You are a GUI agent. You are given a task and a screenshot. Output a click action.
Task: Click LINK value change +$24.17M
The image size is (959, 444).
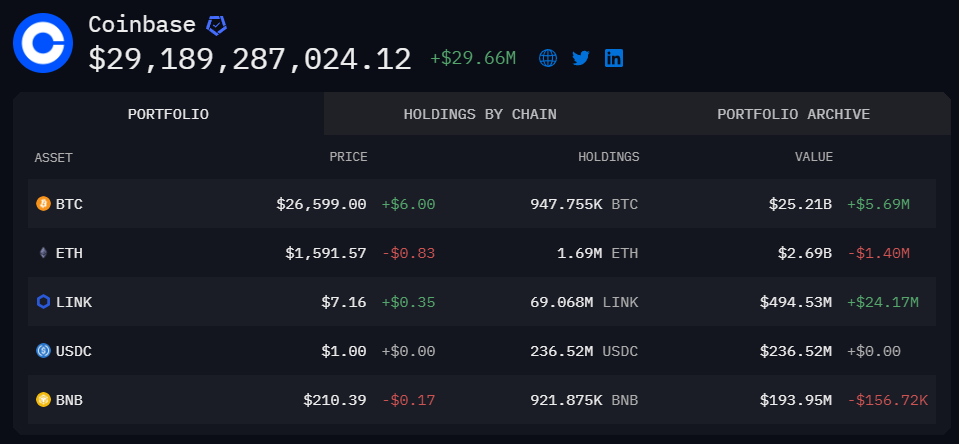click(x=883, y=302)
